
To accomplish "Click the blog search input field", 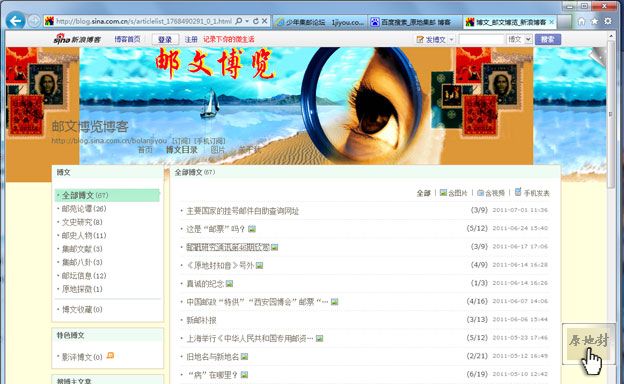I will coord(482,39).
